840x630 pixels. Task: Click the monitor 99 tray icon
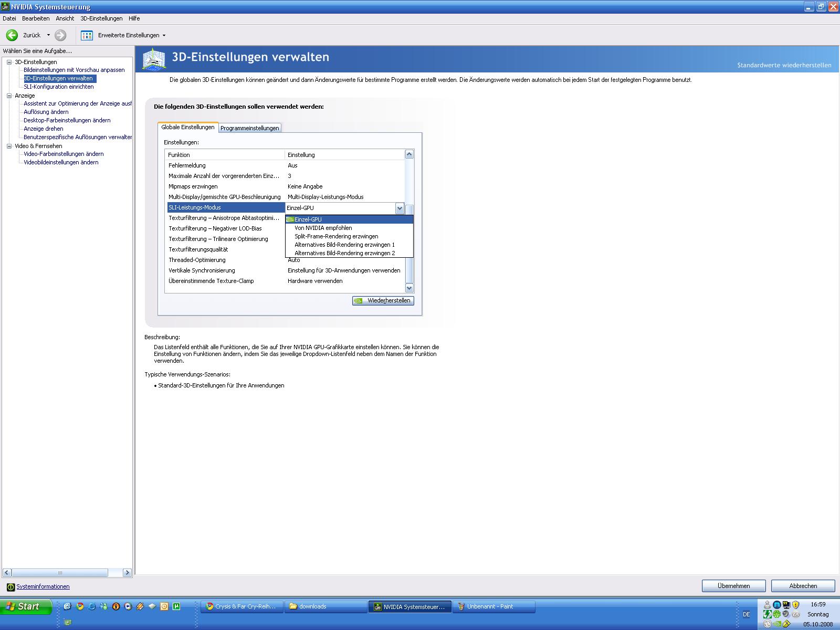(x=786, y=605)
